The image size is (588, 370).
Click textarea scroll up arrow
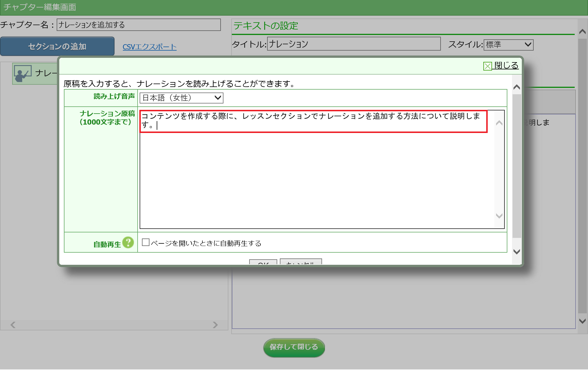coord(499,123)
